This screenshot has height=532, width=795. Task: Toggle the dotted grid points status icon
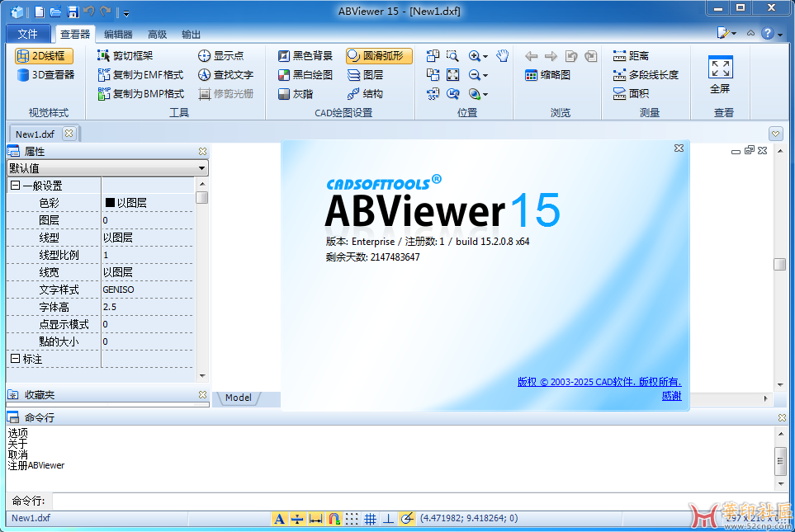coord(352,518)
